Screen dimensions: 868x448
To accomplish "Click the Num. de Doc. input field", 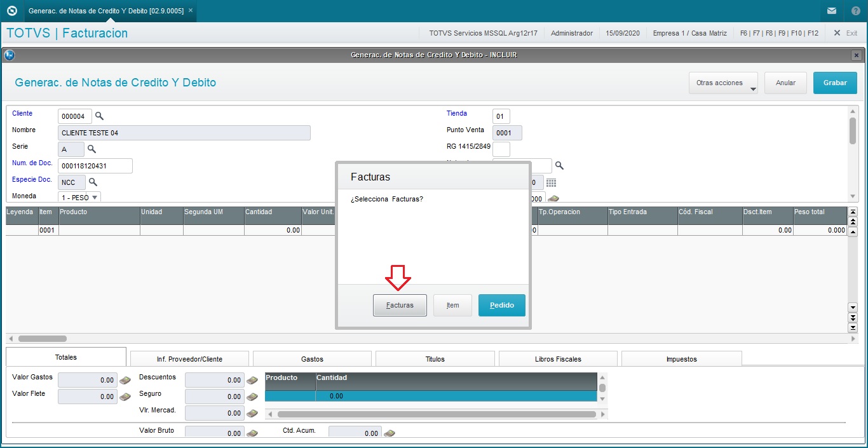I will 95,166.
